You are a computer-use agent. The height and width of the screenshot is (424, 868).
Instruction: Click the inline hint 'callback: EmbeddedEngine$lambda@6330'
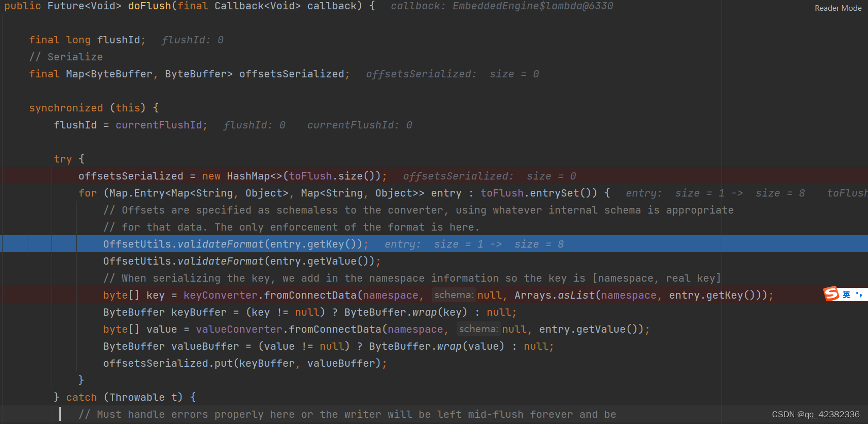point(502,6)
